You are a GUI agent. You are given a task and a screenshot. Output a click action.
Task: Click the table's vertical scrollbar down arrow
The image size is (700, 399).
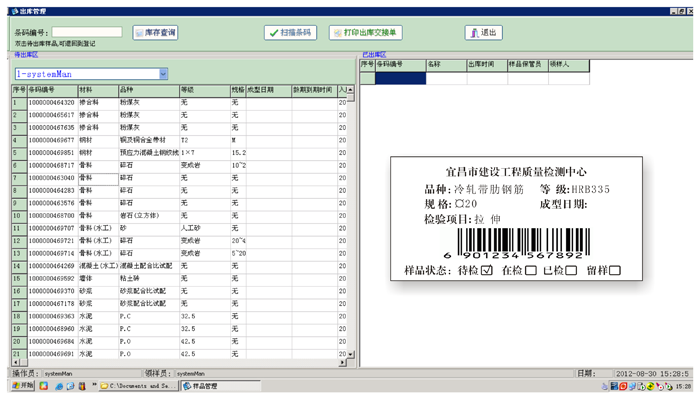[350, 354]
